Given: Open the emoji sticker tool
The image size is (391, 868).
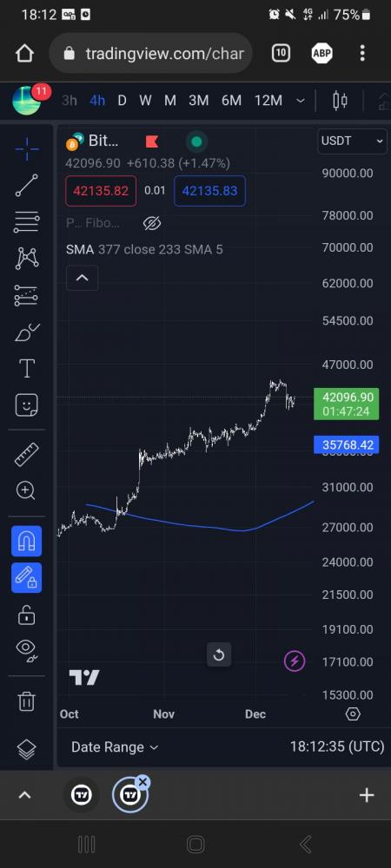Looking at the screenshot, I should click(27, 405).
